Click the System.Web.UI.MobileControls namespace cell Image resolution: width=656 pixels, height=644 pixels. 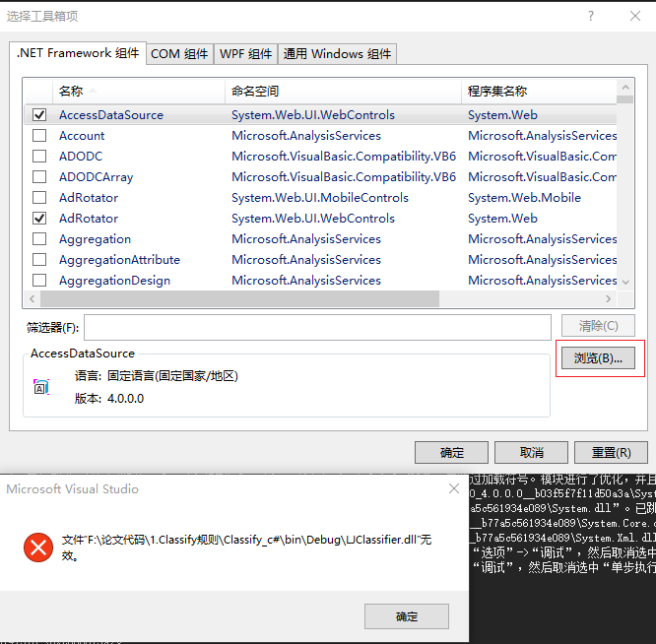[320, 197]
